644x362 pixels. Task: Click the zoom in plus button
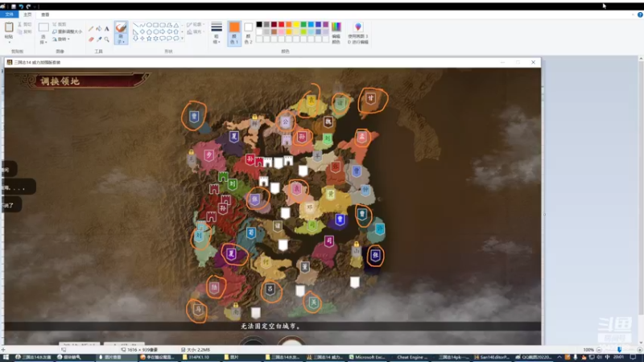pos(639,350)
